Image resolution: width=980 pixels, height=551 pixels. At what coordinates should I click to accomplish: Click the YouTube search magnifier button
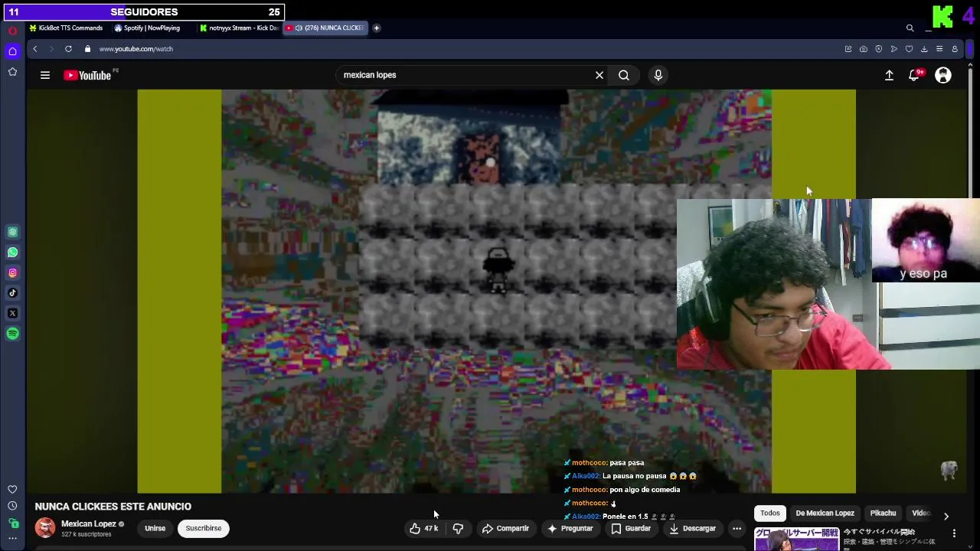(x=624, y=75)
